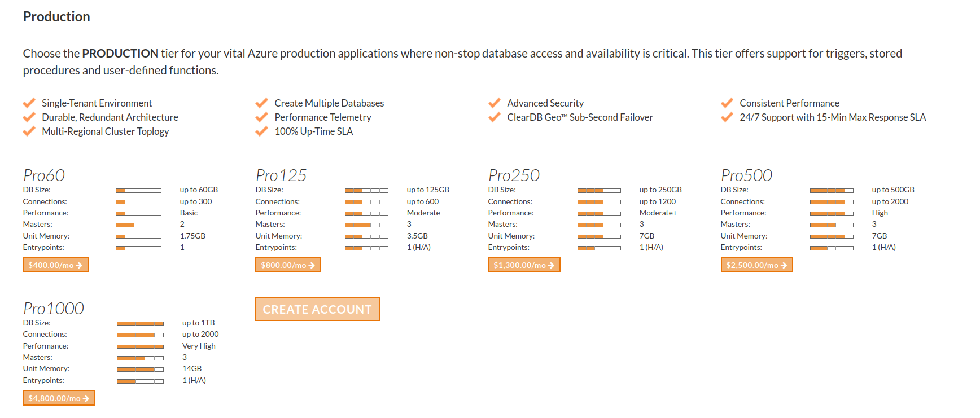
Task: Click checkmark icon beside Advanced Security
Action: [x=495, y=103]
